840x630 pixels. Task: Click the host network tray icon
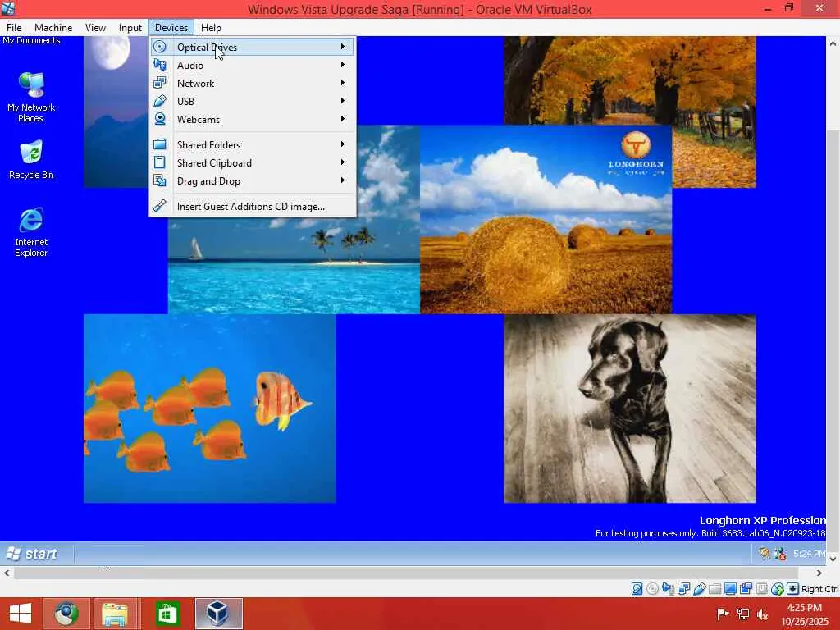(x=743, y=614)
